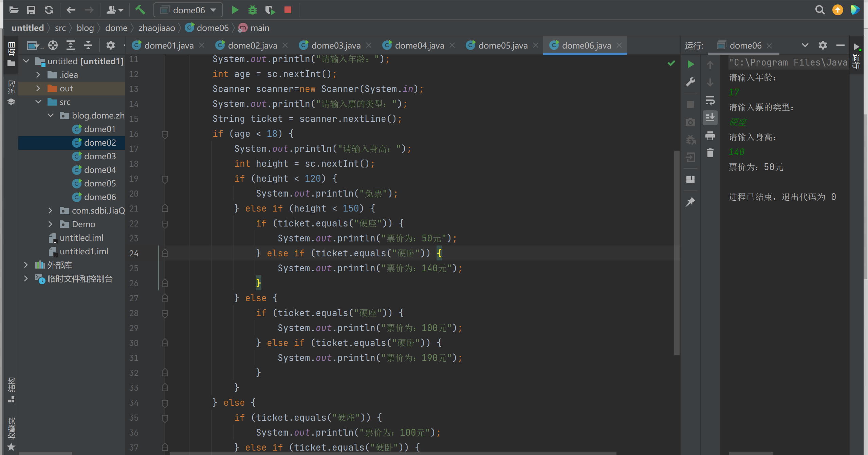
Task: Click the Clear All trash icon in console
Action: (710, 153)
